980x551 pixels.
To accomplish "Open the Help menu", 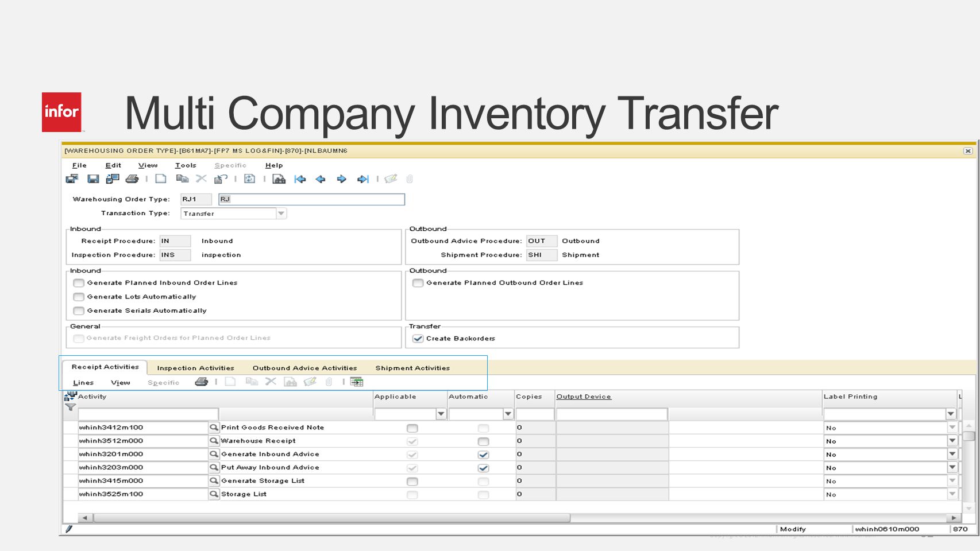I will pyautogui.click(x=274, y=165).
